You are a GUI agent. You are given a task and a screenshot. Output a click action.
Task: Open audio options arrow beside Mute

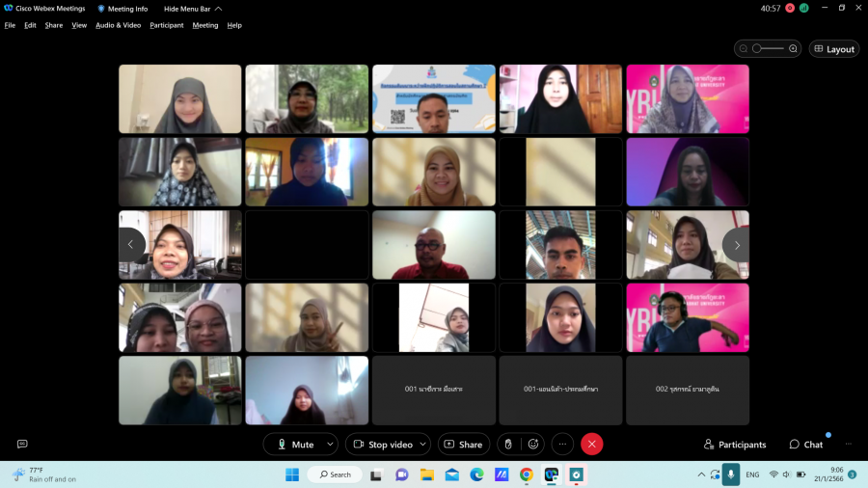point(330,444)
